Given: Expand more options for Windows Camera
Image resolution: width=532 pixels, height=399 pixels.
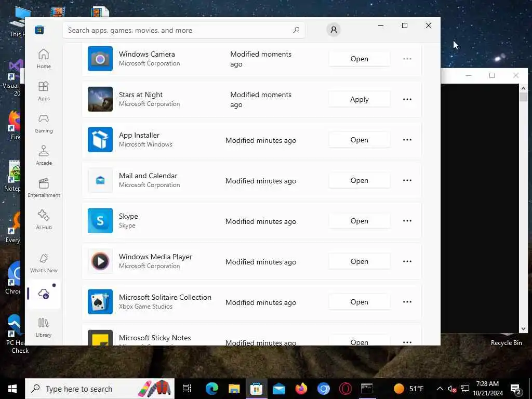Looking at the screenshot, I should 407,59.
